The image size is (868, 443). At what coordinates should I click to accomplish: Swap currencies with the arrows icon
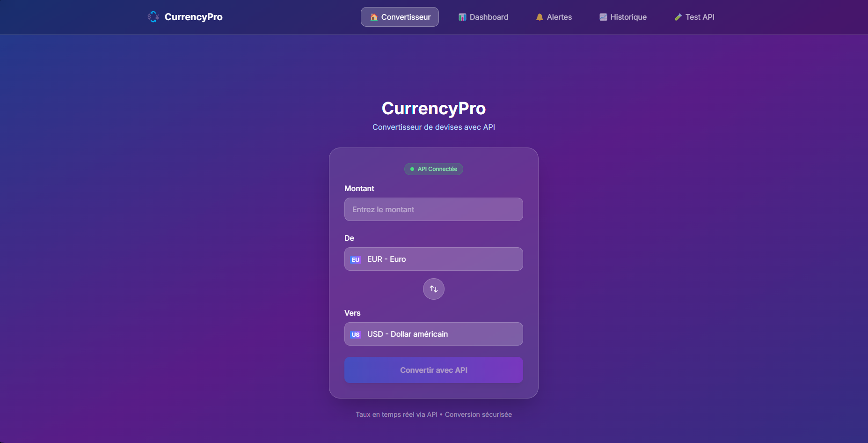(x=434, y=289)
